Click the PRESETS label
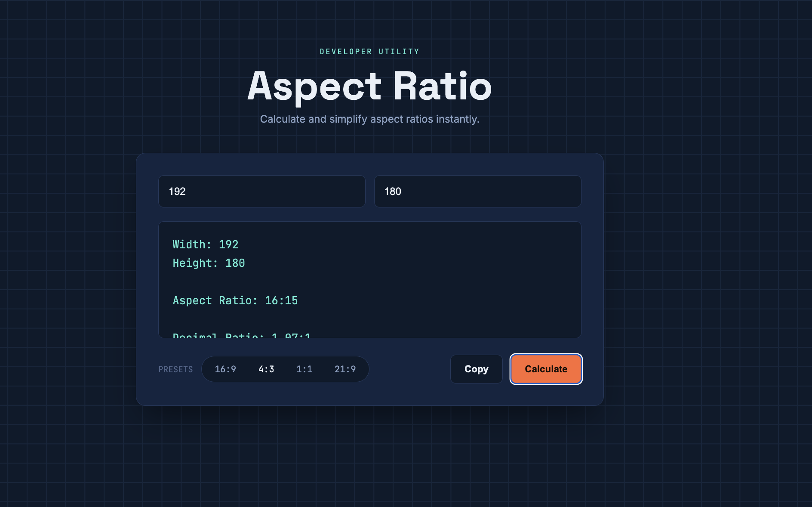Viewport: 812px width, 507px height. [x=175, y=369]
